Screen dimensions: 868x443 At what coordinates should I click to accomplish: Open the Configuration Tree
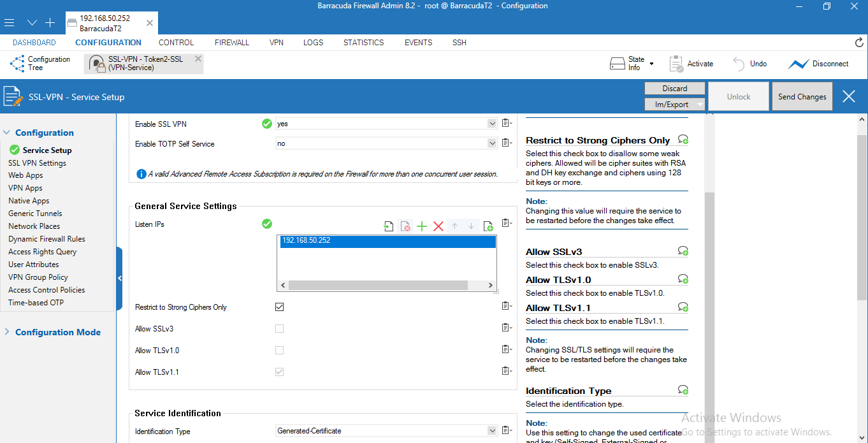40,64
